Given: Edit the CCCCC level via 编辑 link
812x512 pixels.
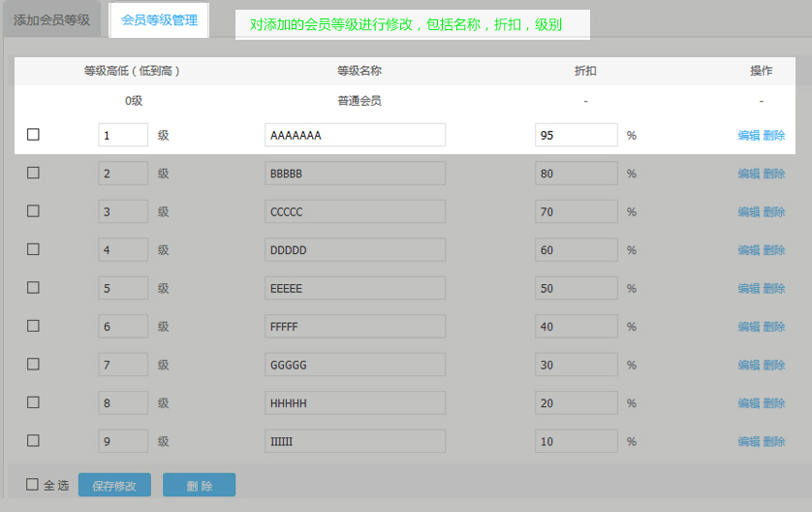Looking at the screenshot, I should tap(748, 212).
